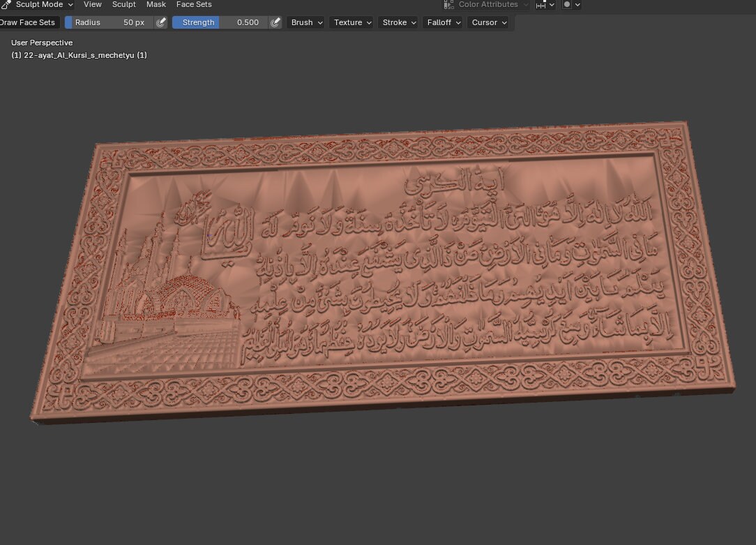Open the Mask menu
The height and width of the screenshot is (545, 756).
tap(156, 4)
